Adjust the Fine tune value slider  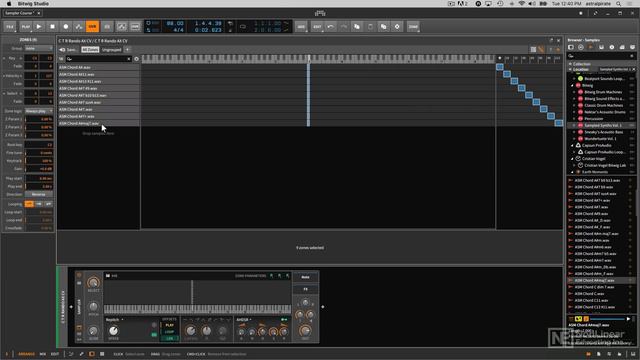click(39, 153)
